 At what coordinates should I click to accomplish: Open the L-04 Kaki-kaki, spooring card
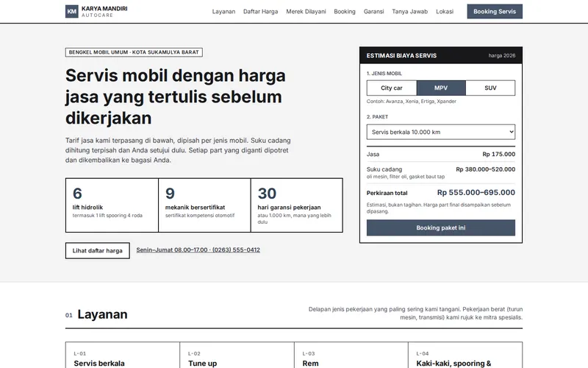point(465,355)
